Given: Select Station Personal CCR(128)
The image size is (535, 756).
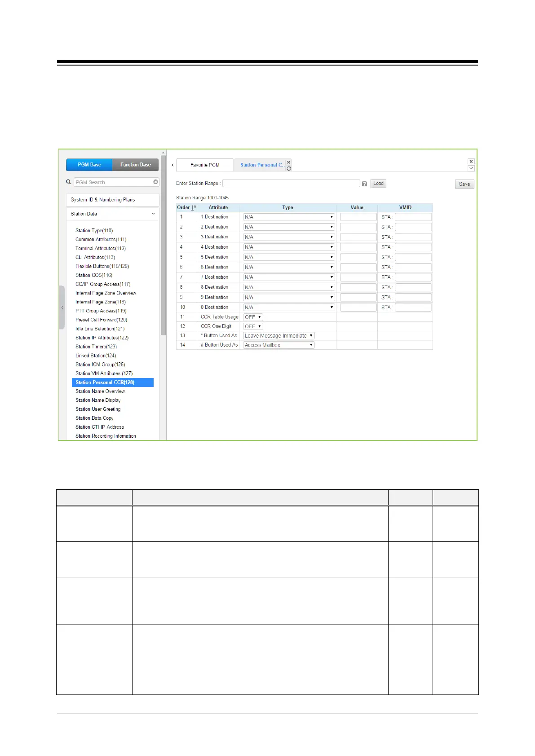Looking at the screenshot, I should coord(113,382).
